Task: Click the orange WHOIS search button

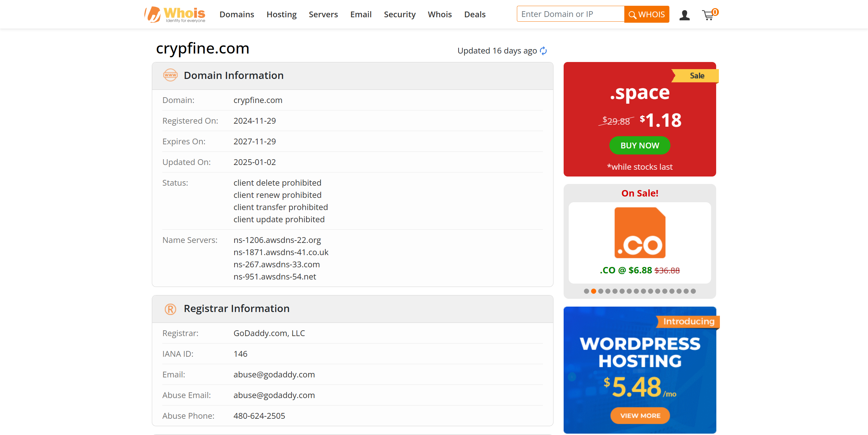Action: point(647,14)
